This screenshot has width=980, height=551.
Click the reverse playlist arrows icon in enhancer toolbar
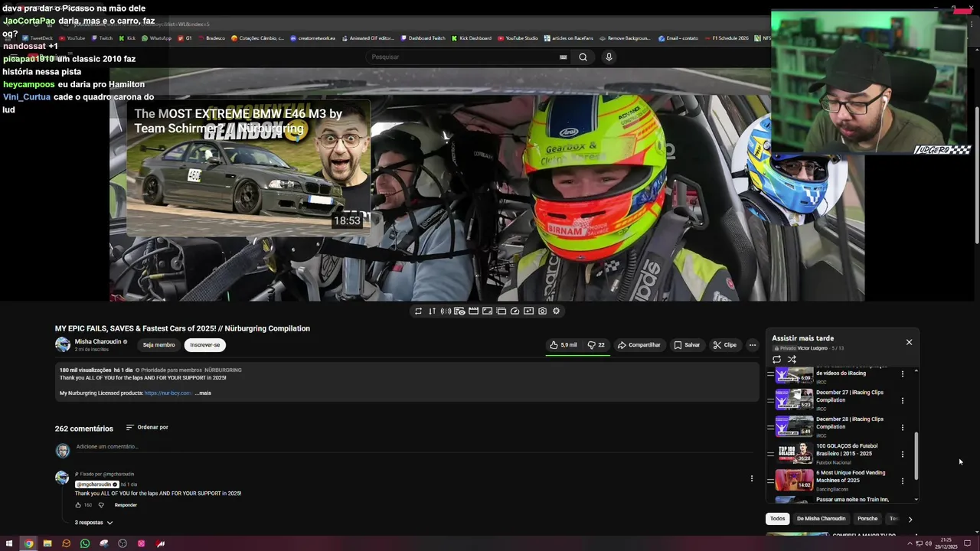(x=432, y=311)
